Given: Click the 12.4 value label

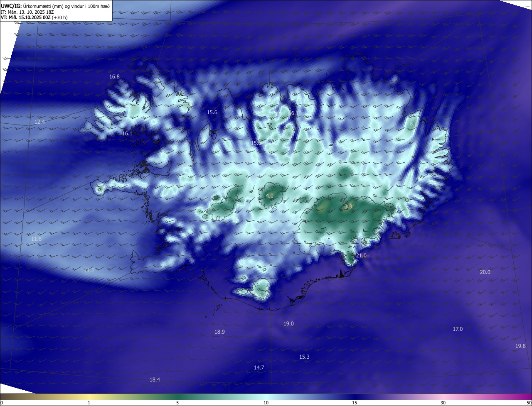Looking at the screenshot, I should pyautogui.click(x=39, y=122).
